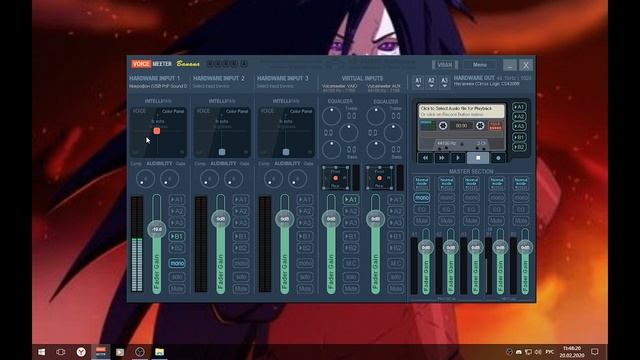Toggle A1 routing on Voicemeeter VAIO virtual input

pyautogui.click(x=351, y=200)
